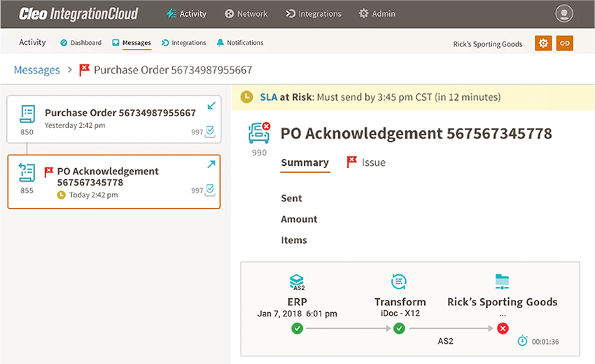Open the user profile avatar icon
This screenshot has width=595, height=364.
coord(564,14)
